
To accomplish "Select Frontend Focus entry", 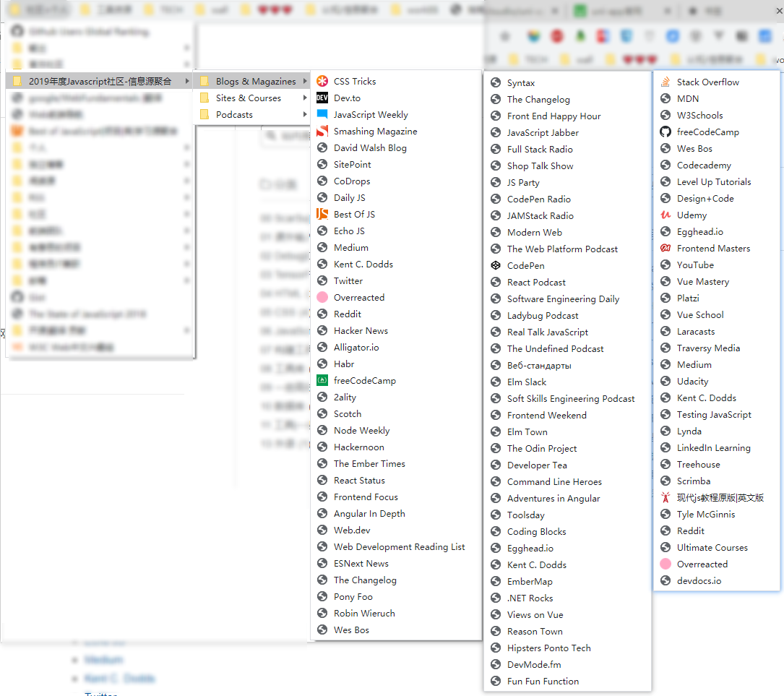I will coord(396,497).
